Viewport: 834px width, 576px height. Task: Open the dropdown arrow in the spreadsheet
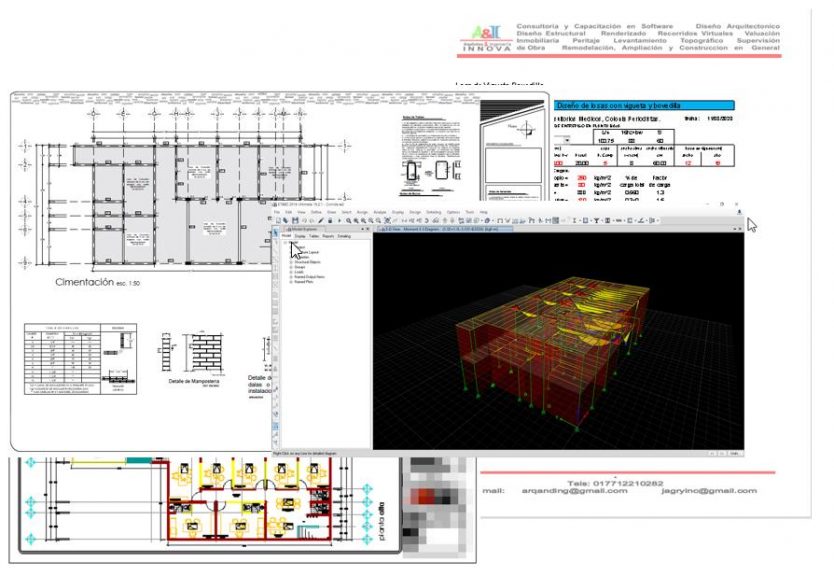point(568,141)
